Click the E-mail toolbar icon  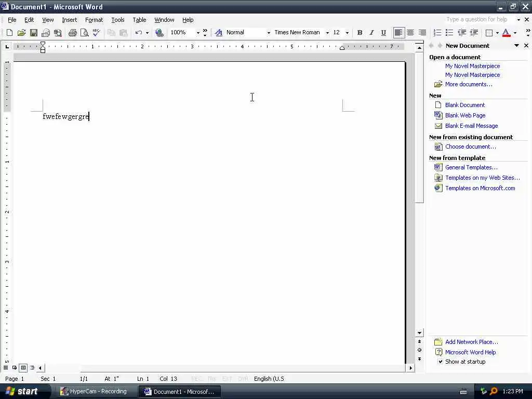point(46,33)
